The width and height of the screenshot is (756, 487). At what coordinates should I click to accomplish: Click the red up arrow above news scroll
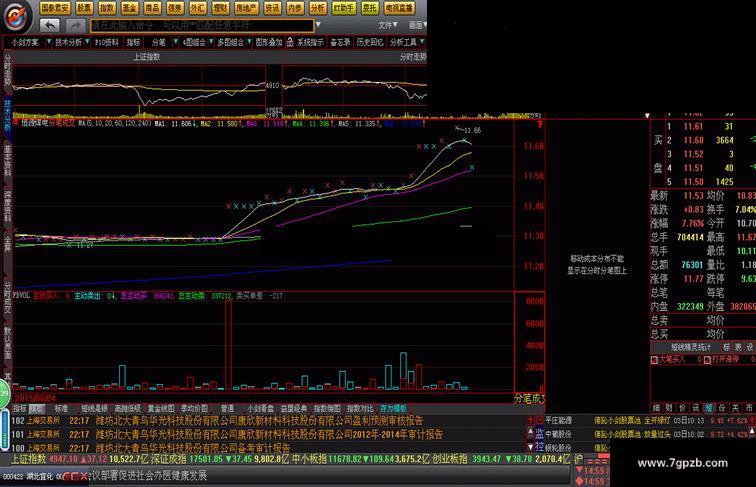[x=530, y=420]
